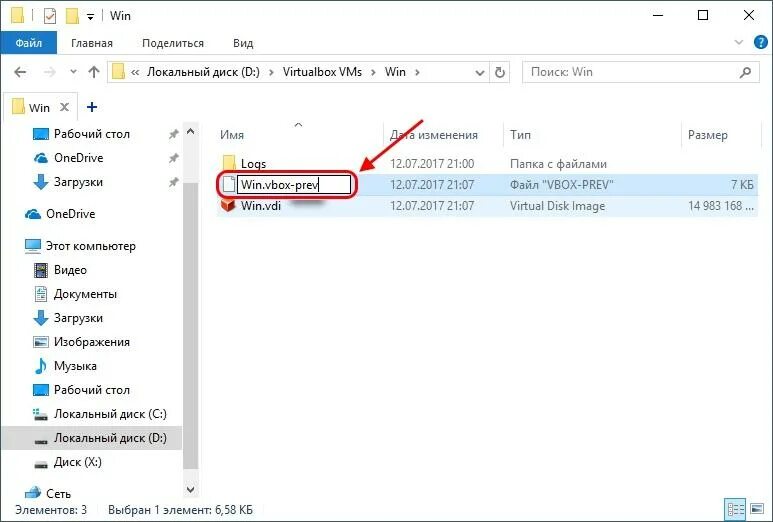Open Музыка folder in navigation pane
The image size is (773, 522).
click(x=64, y=366)
